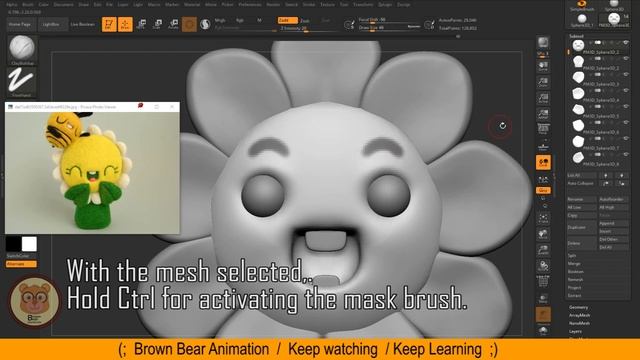Click the Rename button
Screen dimensions: 640x360
[581, 200]
